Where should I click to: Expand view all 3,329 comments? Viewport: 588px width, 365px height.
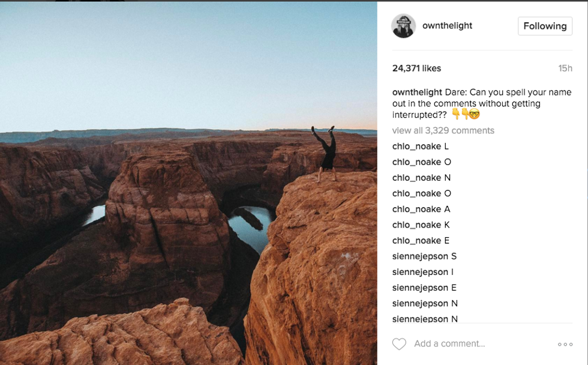443,130
